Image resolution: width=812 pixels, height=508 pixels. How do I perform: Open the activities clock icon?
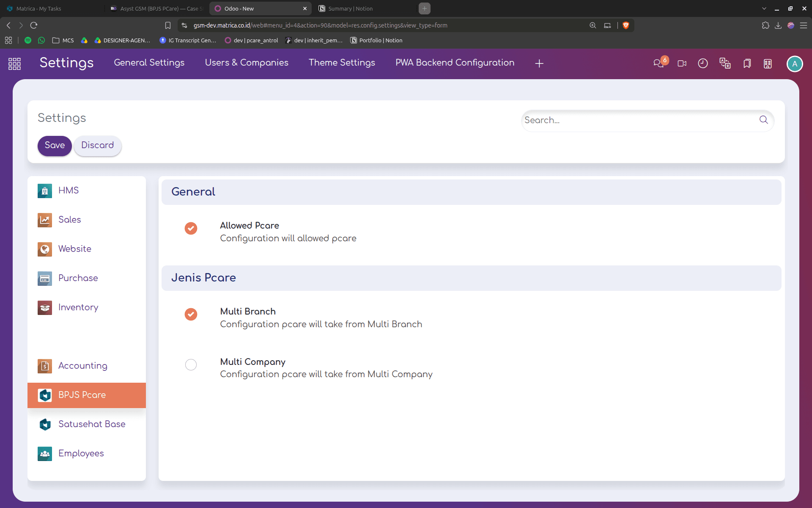[x=703, y=63]
